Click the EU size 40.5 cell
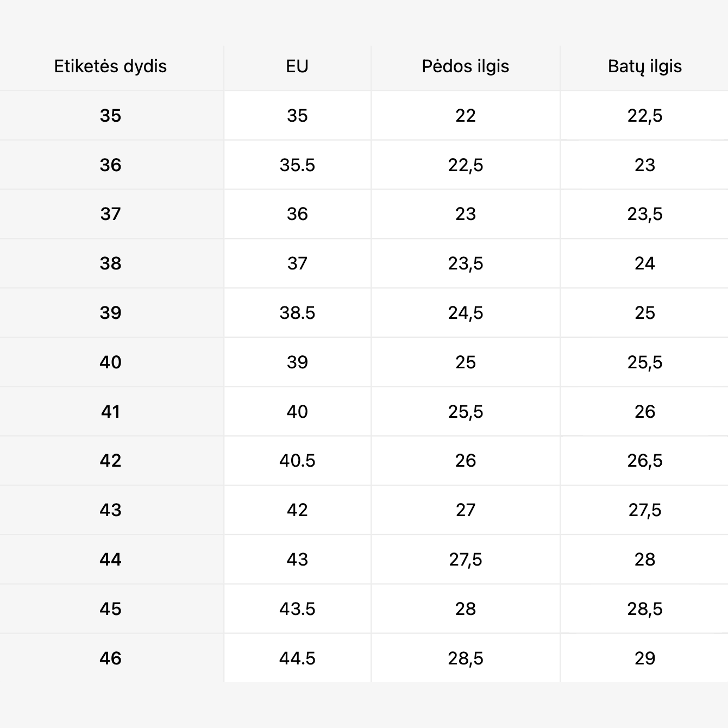Image resolution: width=728 pixels, height=728 pixels. pos(297,461)
